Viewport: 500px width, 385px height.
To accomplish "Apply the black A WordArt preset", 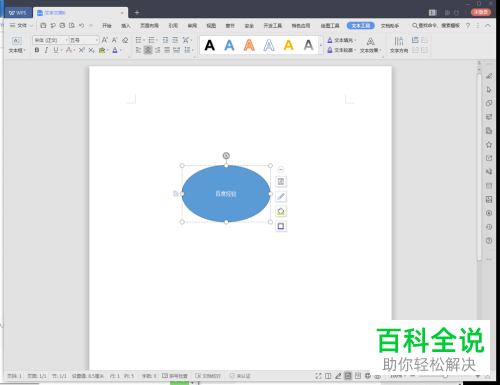I will pos(210,45).
